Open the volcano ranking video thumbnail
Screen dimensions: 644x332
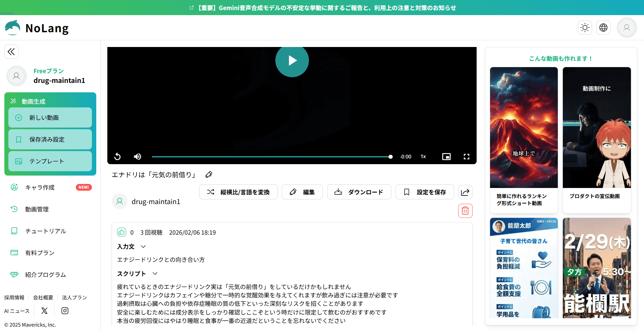524,128
